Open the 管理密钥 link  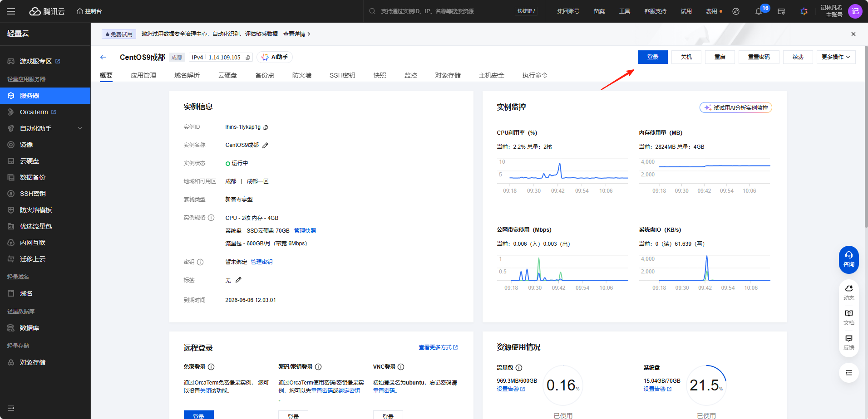coord(261,262)
